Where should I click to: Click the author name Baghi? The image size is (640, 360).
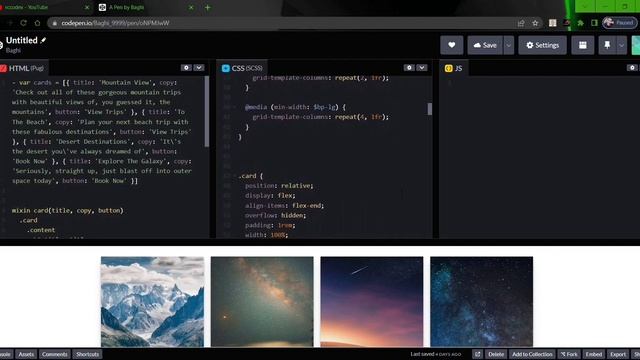tap(13, 50)
